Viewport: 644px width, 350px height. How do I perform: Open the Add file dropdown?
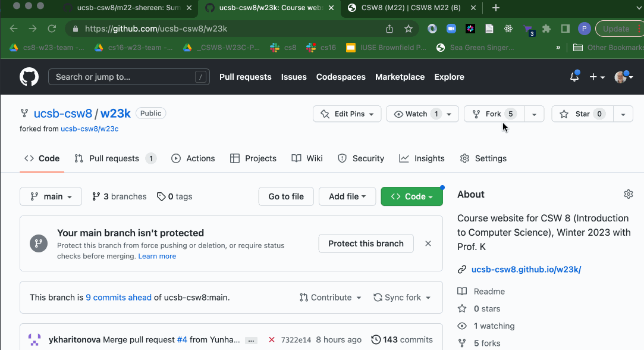[x=347, y=196]
